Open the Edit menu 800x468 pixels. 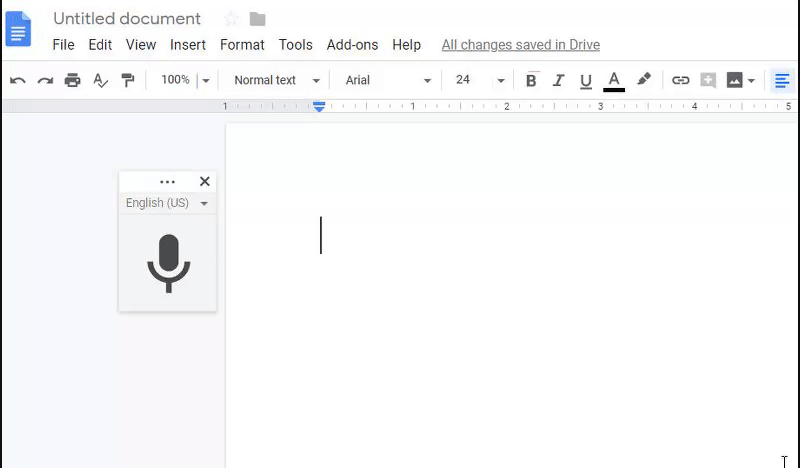(100, 45)
